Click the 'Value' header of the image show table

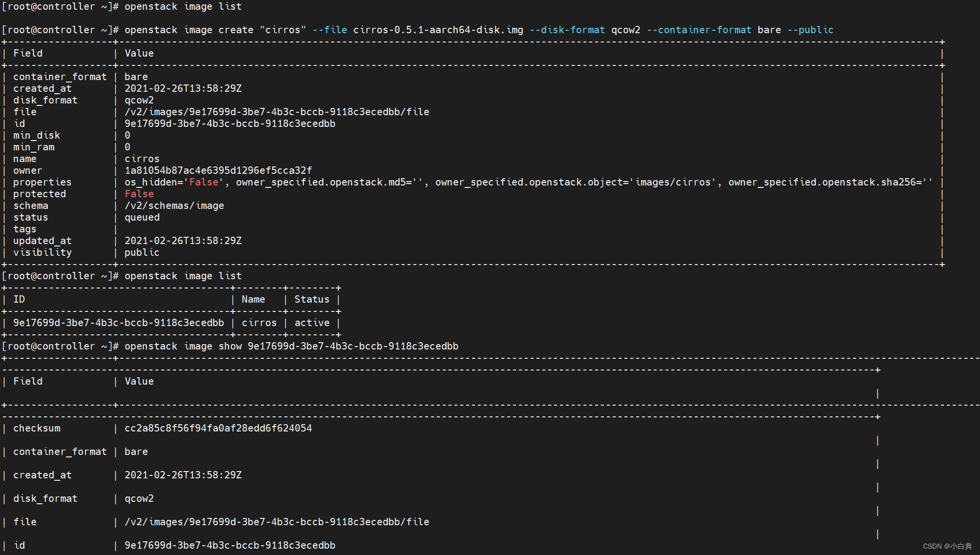(139, 382)
